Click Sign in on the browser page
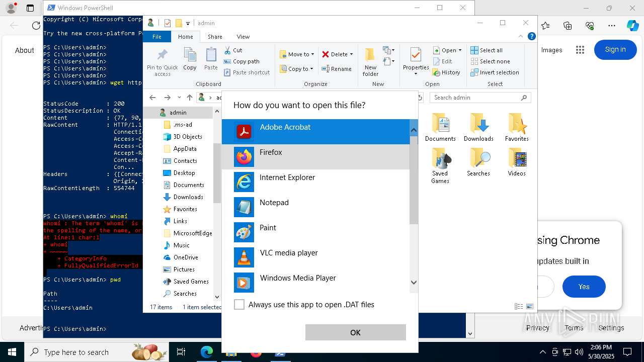Screen dimensions: 644x362 615,49
